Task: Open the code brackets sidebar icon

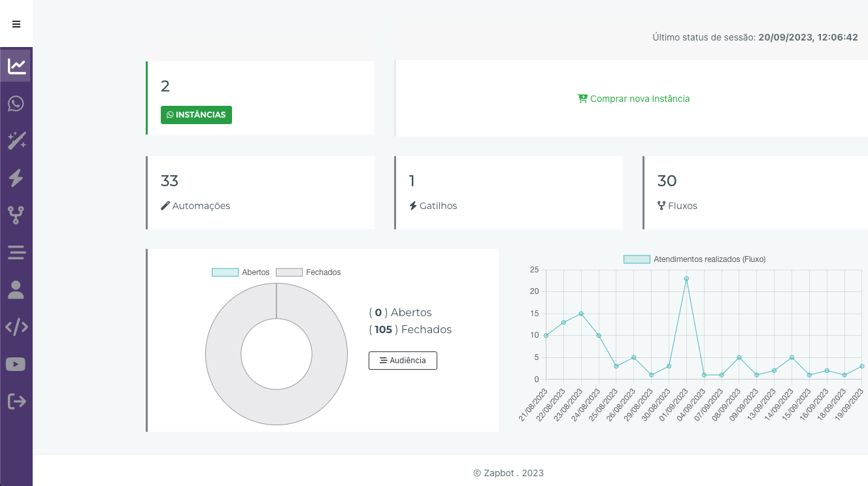Action: pos(16,327)
